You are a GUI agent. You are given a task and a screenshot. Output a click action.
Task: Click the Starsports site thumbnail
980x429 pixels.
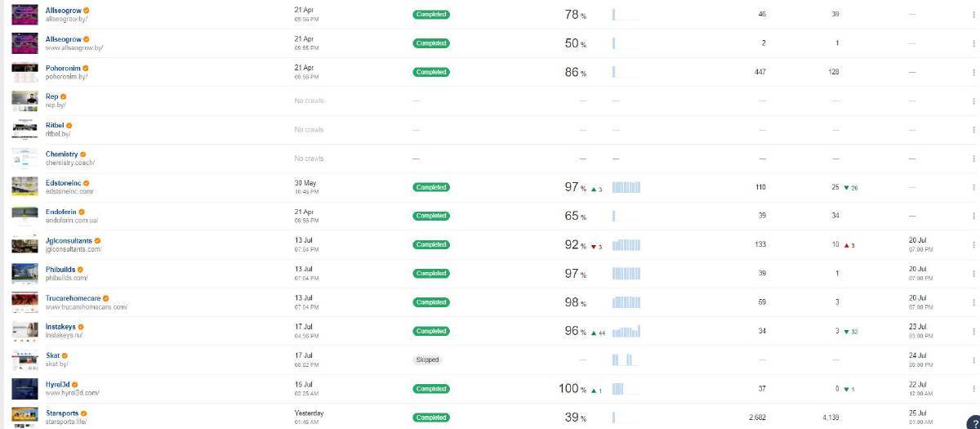point(24,417)
